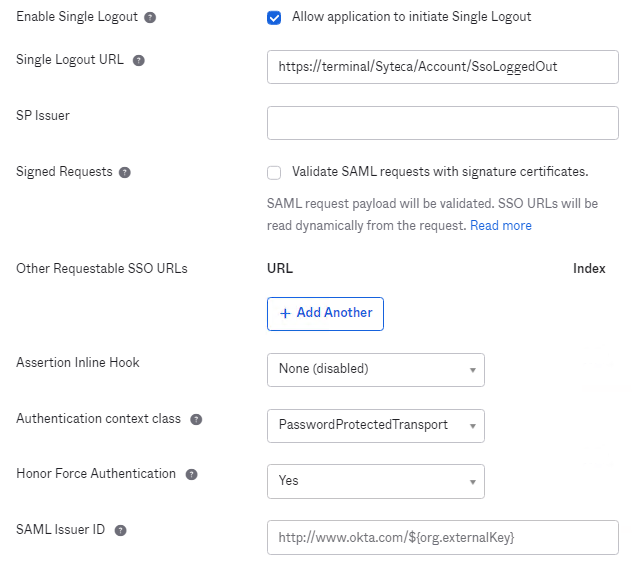Click the Validate SAML requests label text

pos(439,171)
